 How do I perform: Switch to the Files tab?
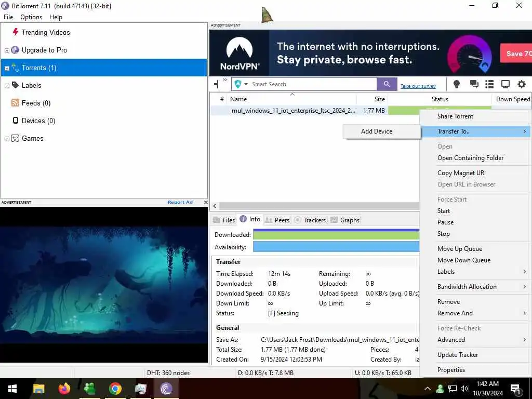coord(224,220)
